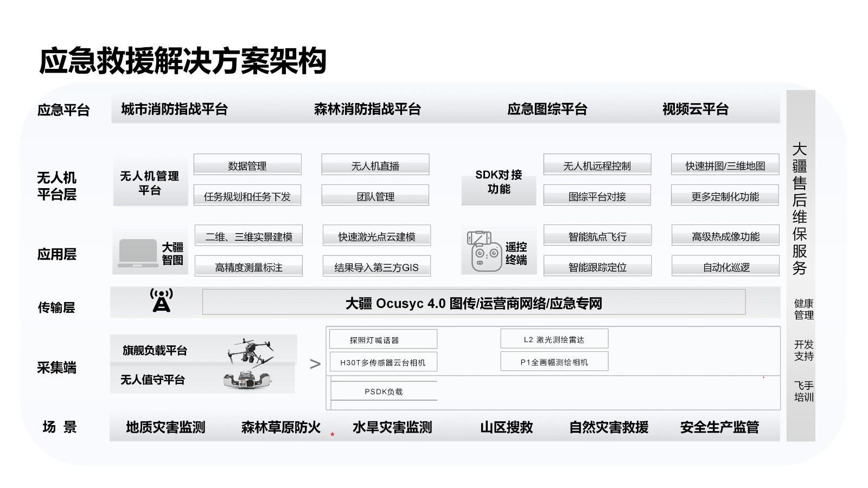Click 城市消防指战平台 in the top row

pos(174,109)
